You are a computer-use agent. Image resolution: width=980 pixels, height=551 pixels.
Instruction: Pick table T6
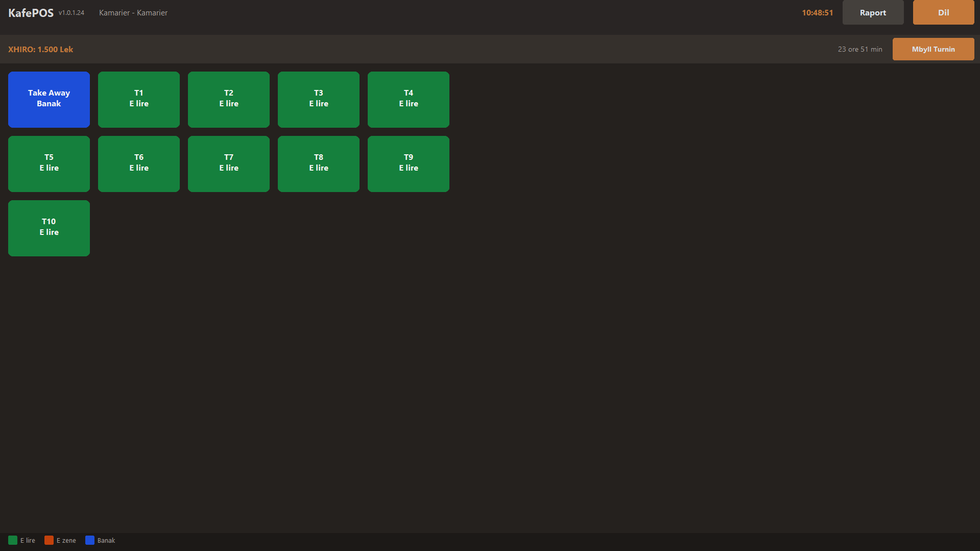click(139, 164)
